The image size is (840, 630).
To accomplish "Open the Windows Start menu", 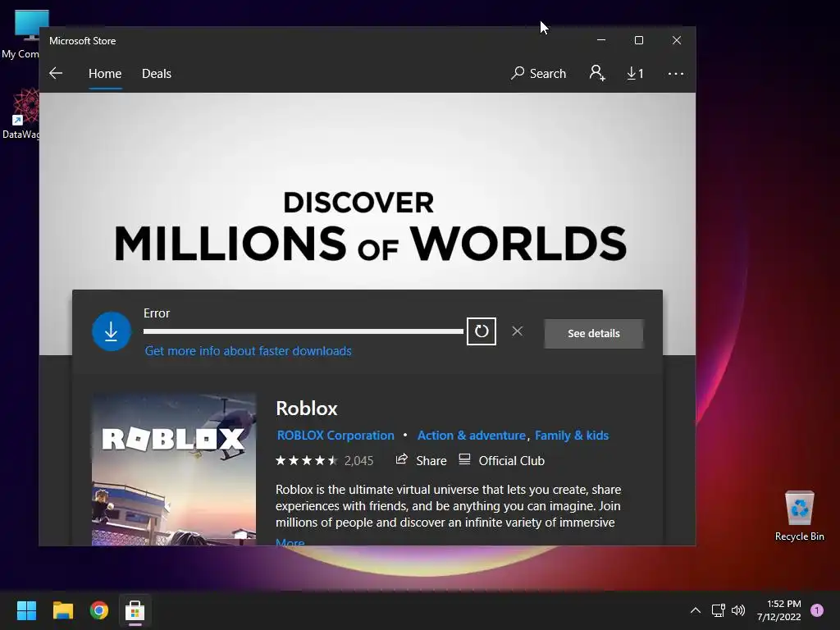I will 26,610.
